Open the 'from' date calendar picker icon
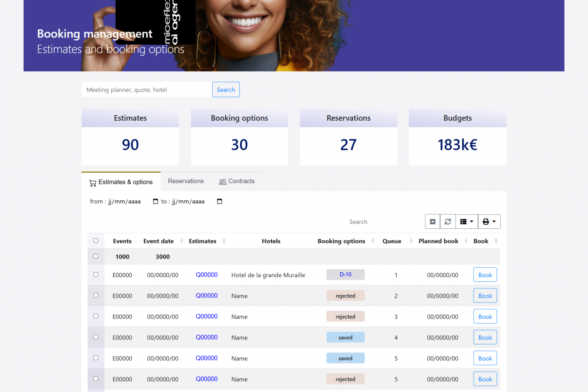Viewport: 588px width, 392px height. [x=156, y=201]
